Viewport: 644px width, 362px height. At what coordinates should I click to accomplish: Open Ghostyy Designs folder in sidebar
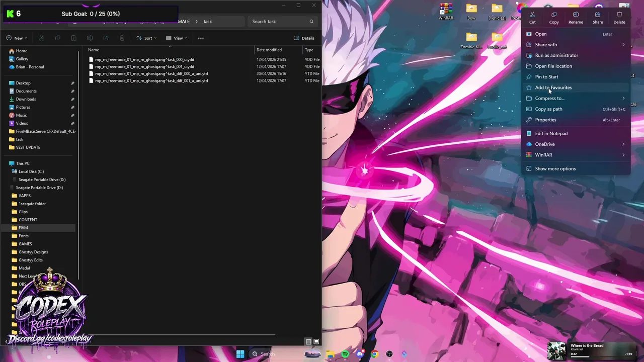33,252
